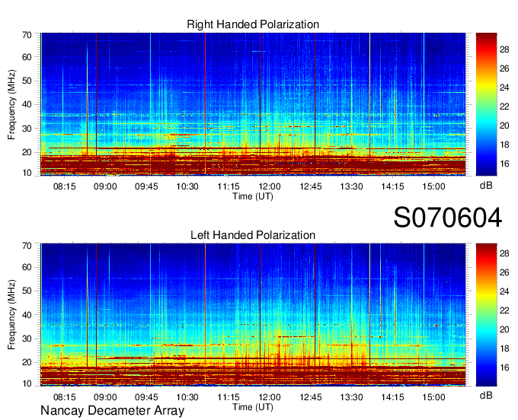Click the 50 MHz tick of Left Handed plot

27,291
